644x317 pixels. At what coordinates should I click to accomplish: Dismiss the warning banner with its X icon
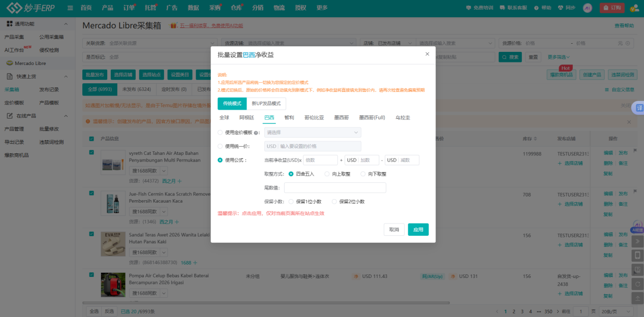point(629,122)
